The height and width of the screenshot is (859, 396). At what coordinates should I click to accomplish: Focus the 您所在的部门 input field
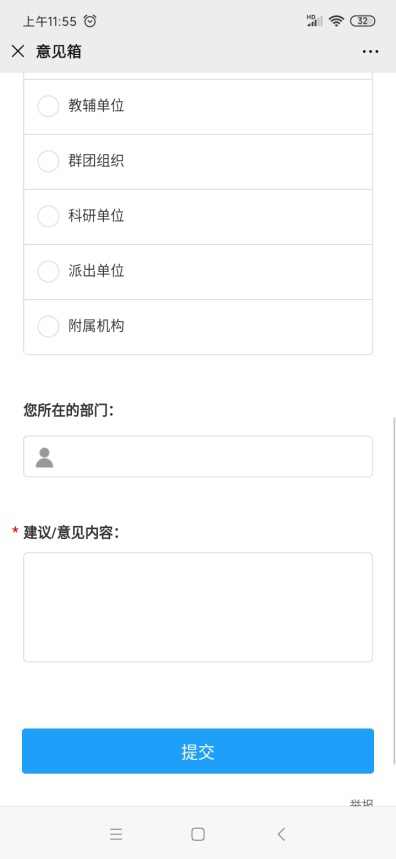[198, 456]
